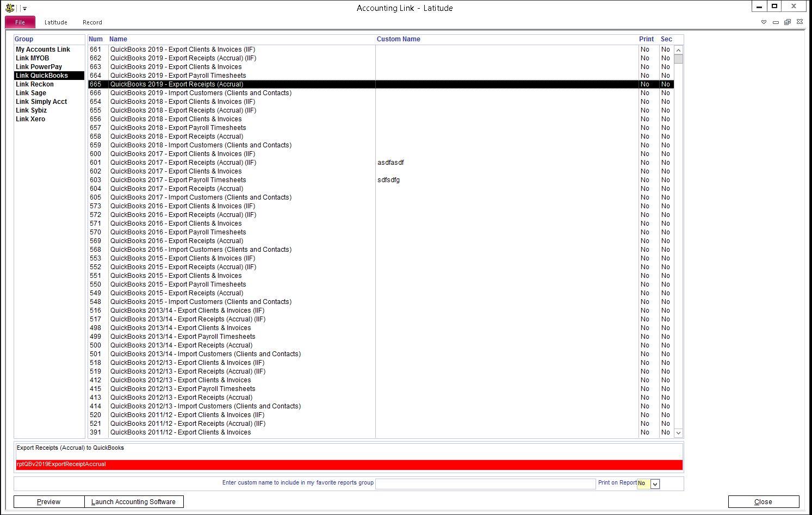Image resolution: width=812 pixels, height=515 pixels.
Task: Open the quick access toolbar dropdown arrow
Action: pos(25,9)
